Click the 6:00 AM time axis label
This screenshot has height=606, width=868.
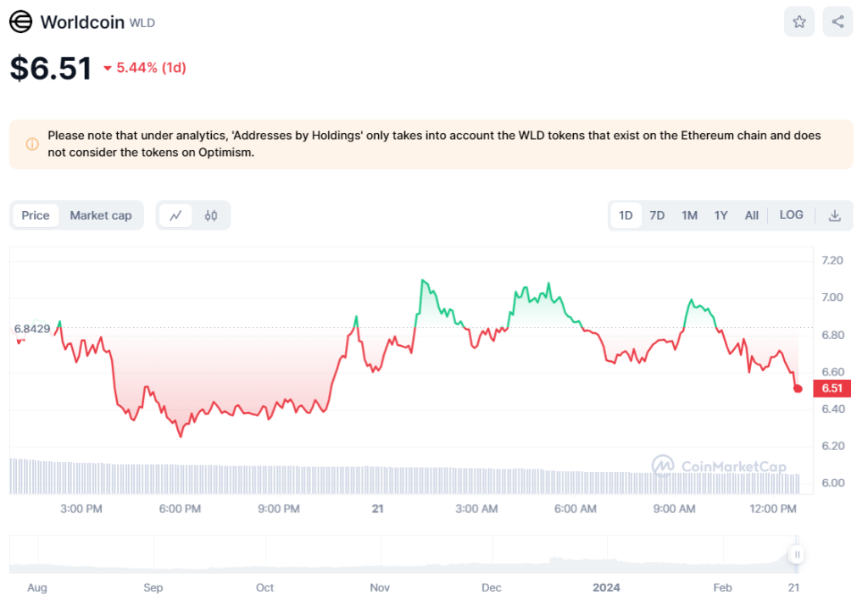coord(576,509)
